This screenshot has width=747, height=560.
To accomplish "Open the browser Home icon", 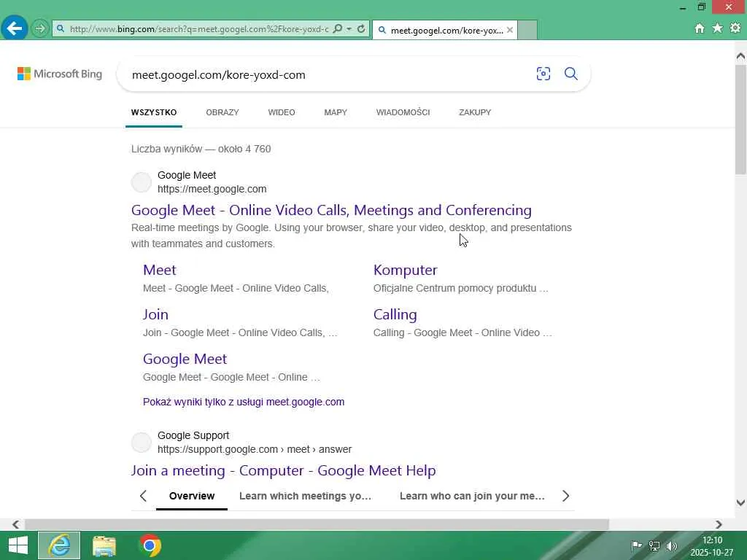I will tap(700, 28).
